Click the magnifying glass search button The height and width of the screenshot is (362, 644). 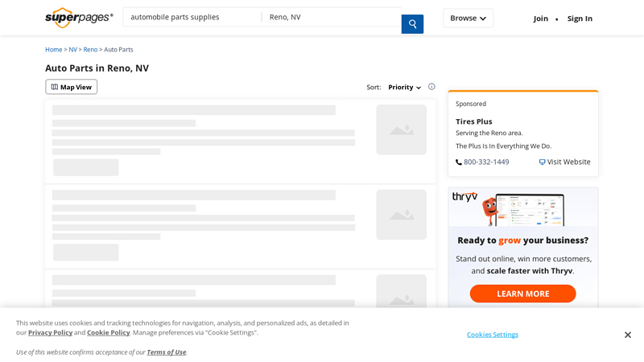(412, 24)
